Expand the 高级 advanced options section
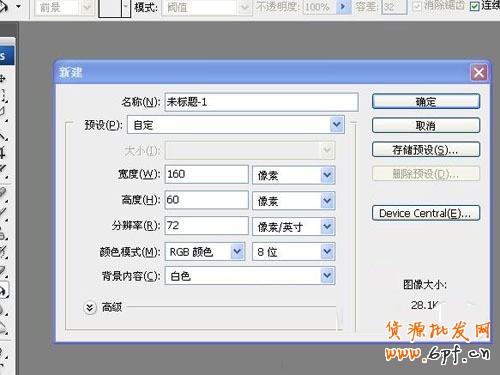 coord(90,308)
